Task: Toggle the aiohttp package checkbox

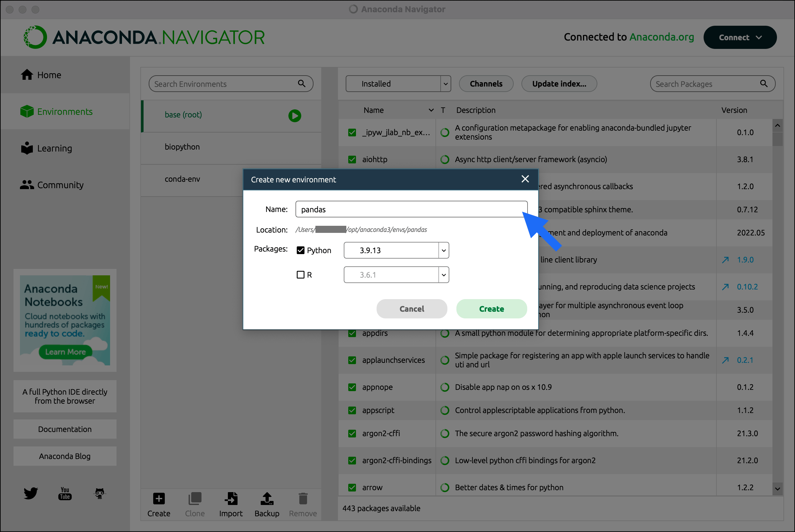Action: [x=352, y=160]
